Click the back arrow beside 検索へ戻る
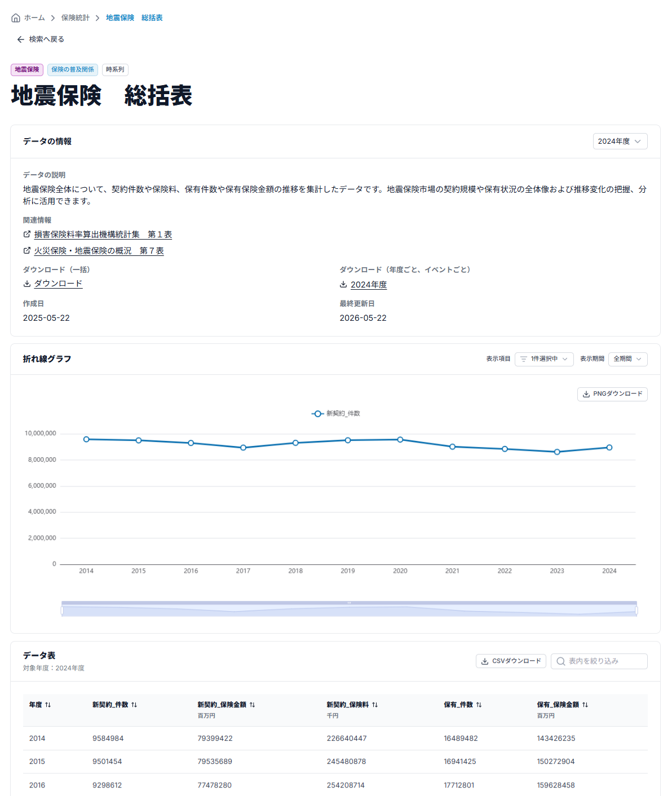The image size is (672, 796). (x=21, y=39)
